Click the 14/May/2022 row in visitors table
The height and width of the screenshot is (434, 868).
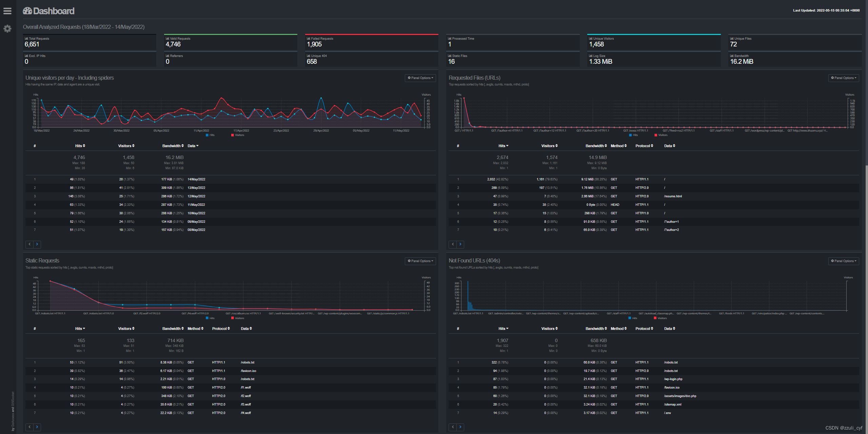tap(196, 179)
